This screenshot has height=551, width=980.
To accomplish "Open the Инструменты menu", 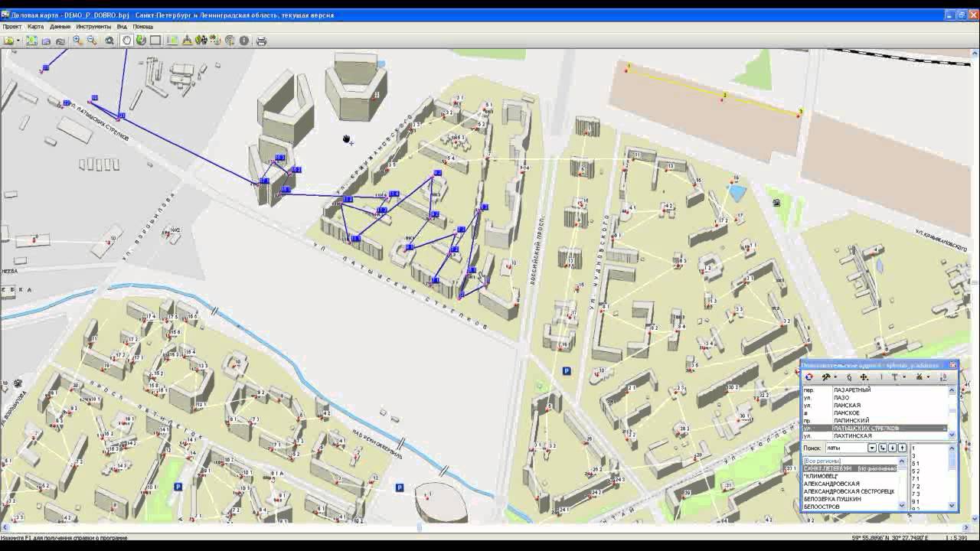I will [93, 26].
